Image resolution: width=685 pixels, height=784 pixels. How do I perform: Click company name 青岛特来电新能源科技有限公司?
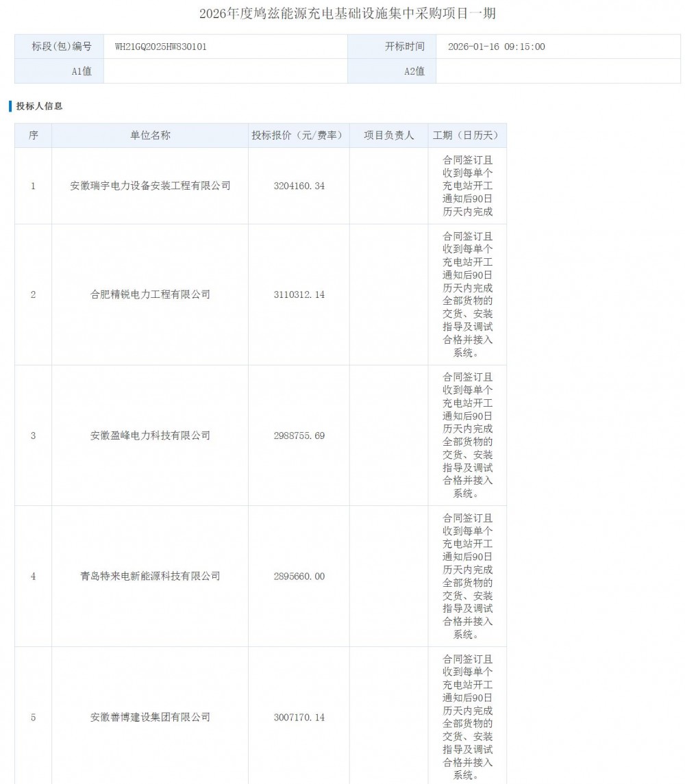point(150,577)
